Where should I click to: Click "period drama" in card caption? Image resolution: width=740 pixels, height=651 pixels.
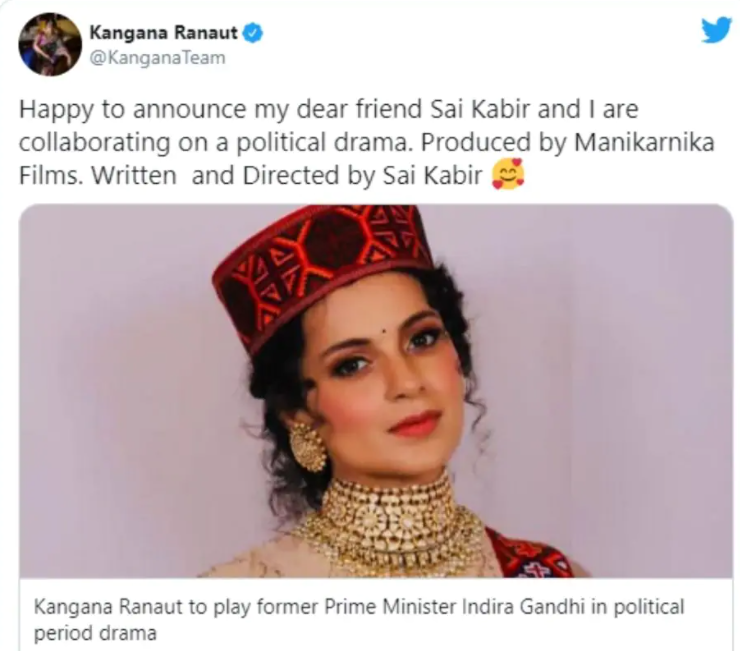tap(95, 633)
